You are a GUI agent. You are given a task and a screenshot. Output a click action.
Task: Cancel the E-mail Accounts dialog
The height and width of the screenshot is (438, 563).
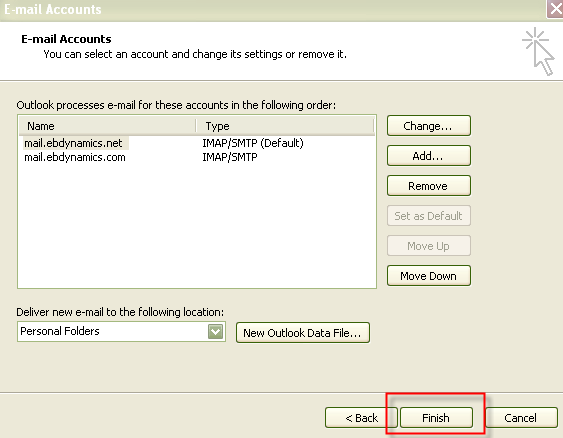click(x=521, y=418)
